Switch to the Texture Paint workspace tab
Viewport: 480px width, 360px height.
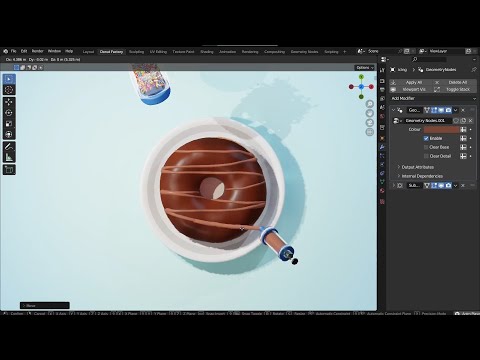tap(183, 52)
